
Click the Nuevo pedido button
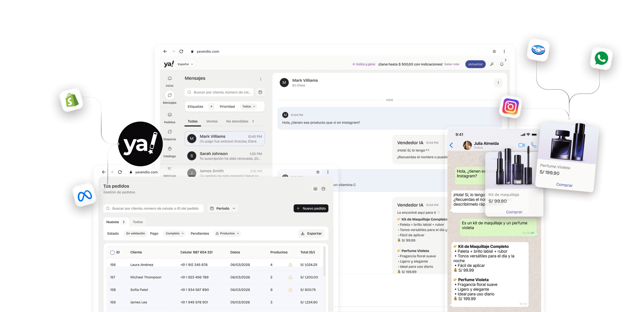point(311,208)
